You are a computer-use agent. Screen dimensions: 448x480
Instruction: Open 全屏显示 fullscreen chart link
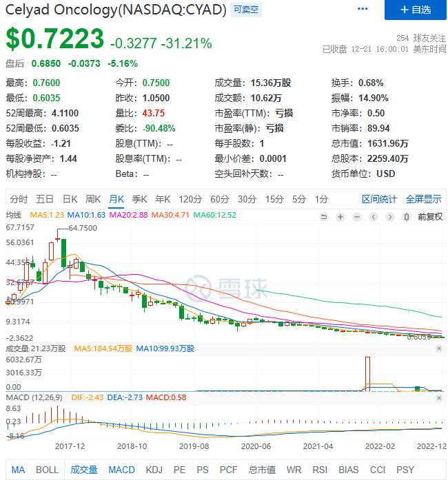pos(423,199)
